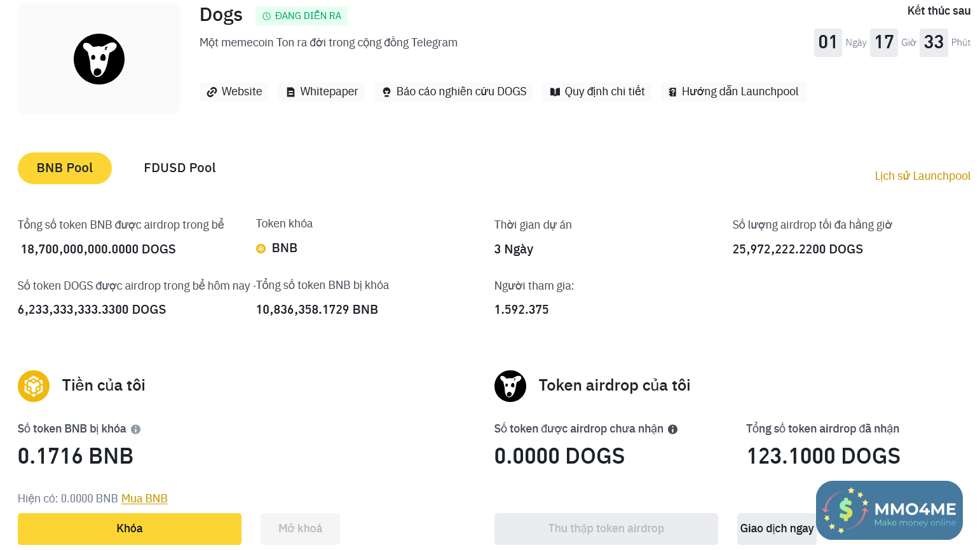
Task: Click the Mua BNB link
Action: pos(144,499)
